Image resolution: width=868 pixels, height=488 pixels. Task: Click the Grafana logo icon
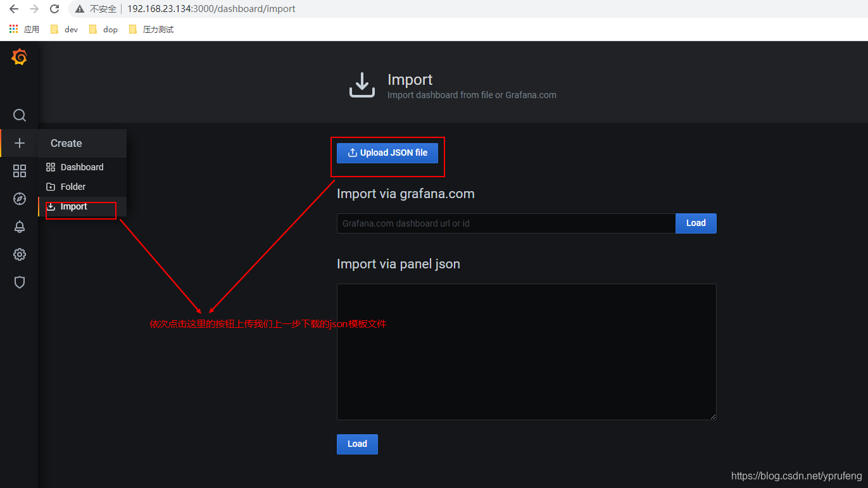(19, 57)
